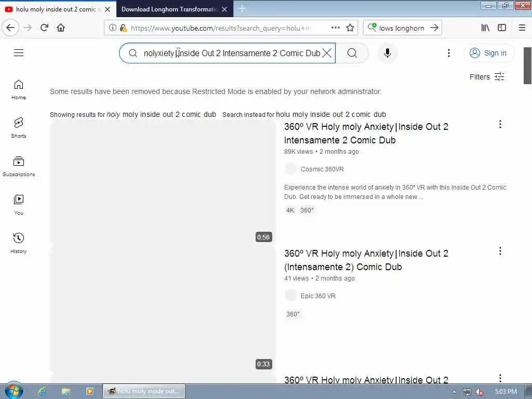Open the 0:33 video thumbnail

point(163,309)
